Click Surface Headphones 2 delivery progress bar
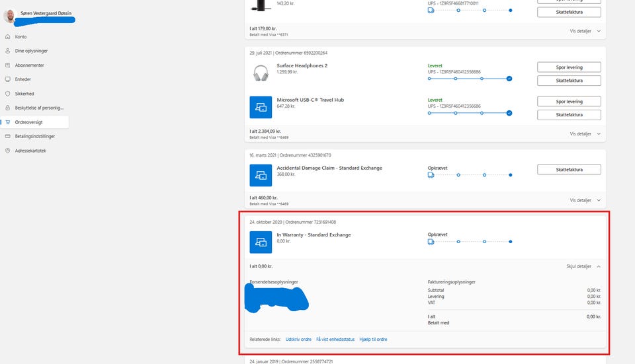This screenshot has width=635, height=364. coord(470,79)
